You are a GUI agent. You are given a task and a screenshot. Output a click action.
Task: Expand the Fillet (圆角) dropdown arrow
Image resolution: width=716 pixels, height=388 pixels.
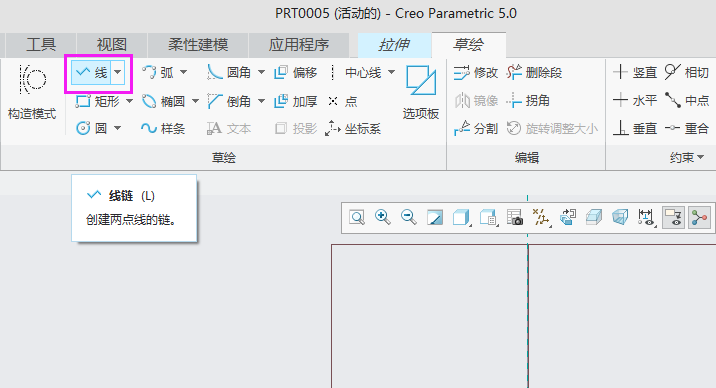[x=261, y=72]
